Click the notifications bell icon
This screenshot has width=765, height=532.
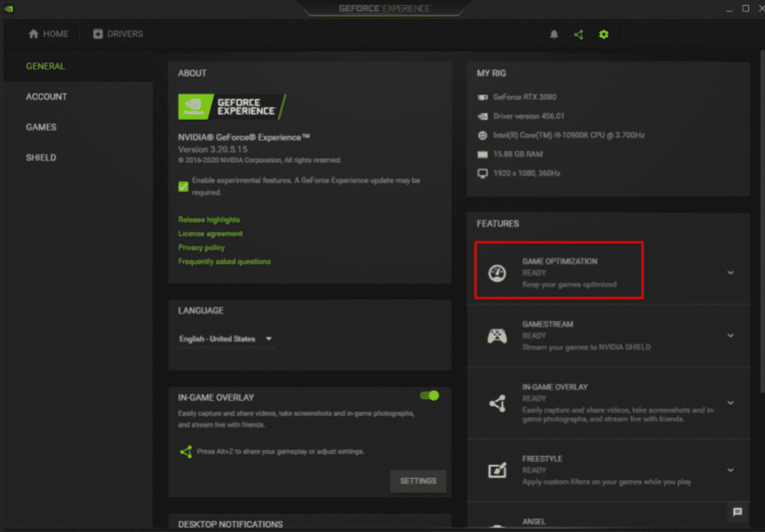point(554,35)
